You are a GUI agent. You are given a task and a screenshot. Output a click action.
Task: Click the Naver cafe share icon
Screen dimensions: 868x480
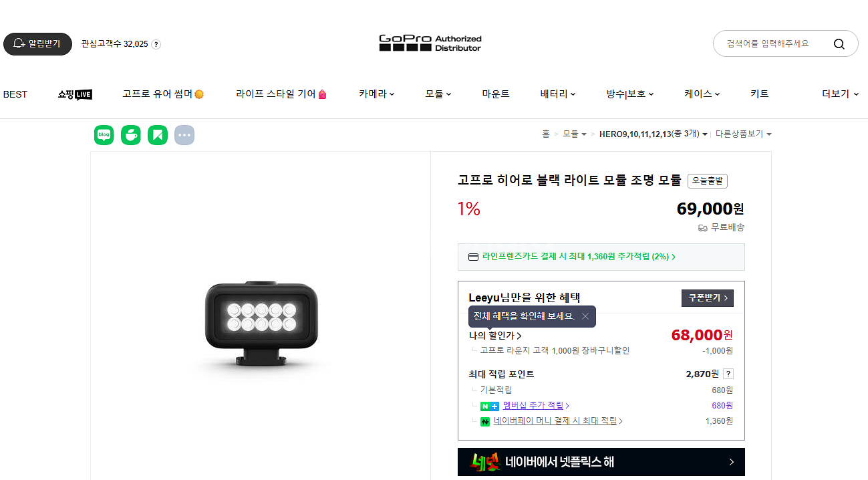tap(131, 135)
